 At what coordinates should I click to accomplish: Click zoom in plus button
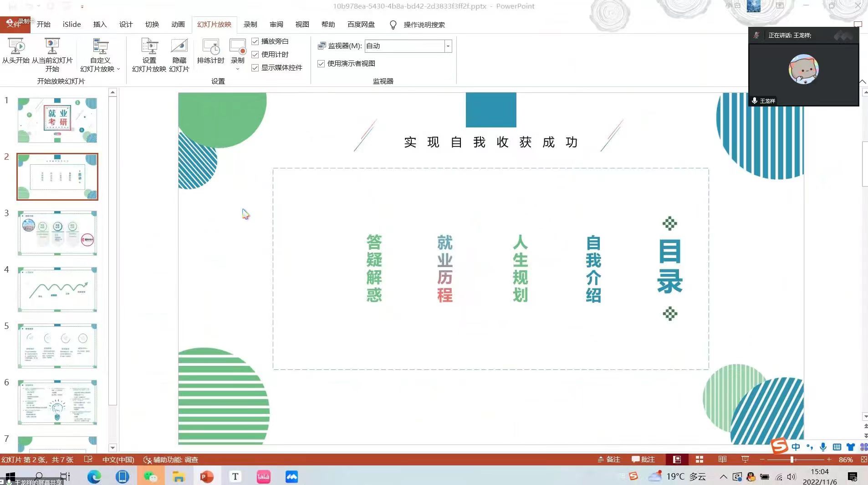coord(829,460)
